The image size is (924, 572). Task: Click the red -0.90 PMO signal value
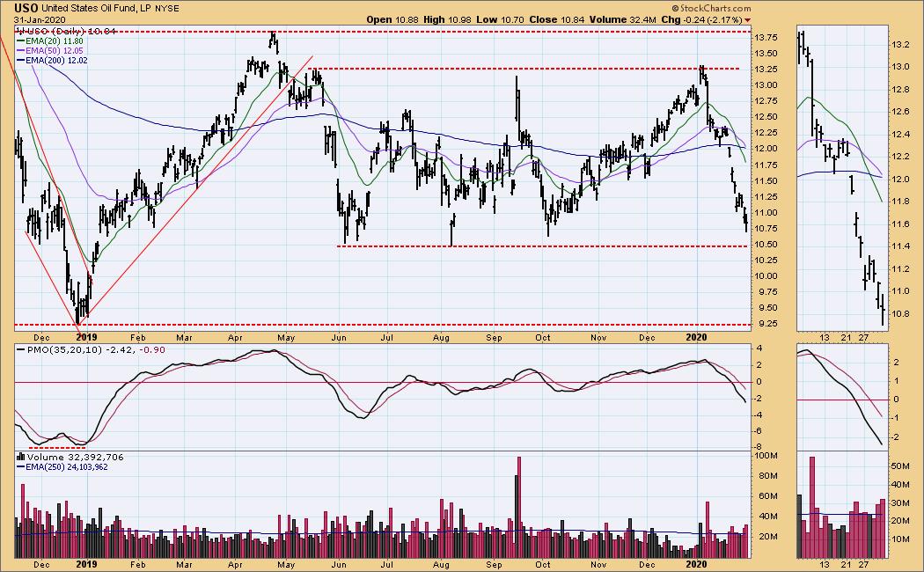(x=152, y=350)
